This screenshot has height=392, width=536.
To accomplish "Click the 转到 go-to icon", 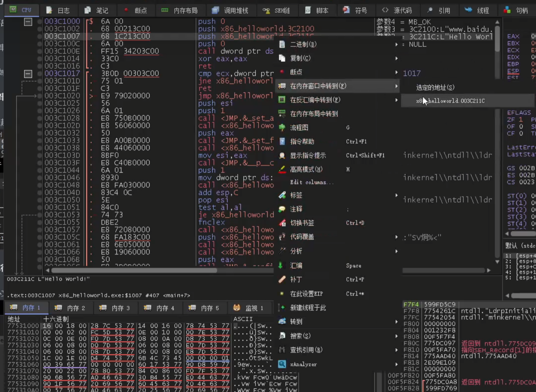I will [282, 322].
